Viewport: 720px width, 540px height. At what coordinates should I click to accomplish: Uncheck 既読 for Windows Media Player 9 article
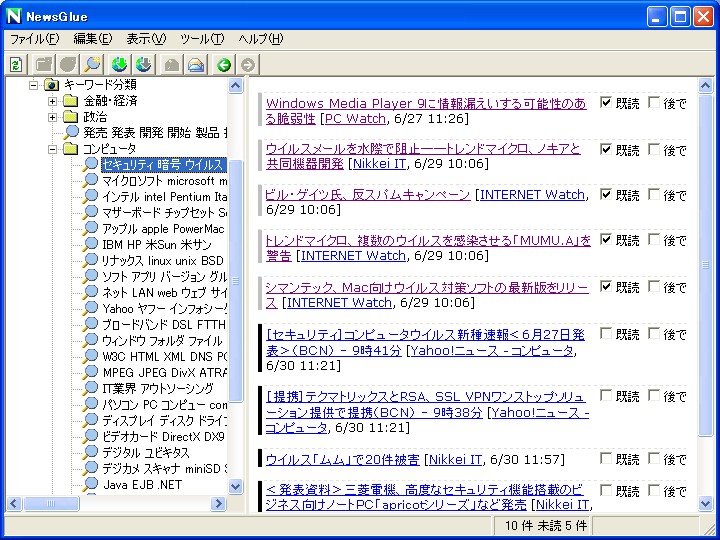click(606, 102)
